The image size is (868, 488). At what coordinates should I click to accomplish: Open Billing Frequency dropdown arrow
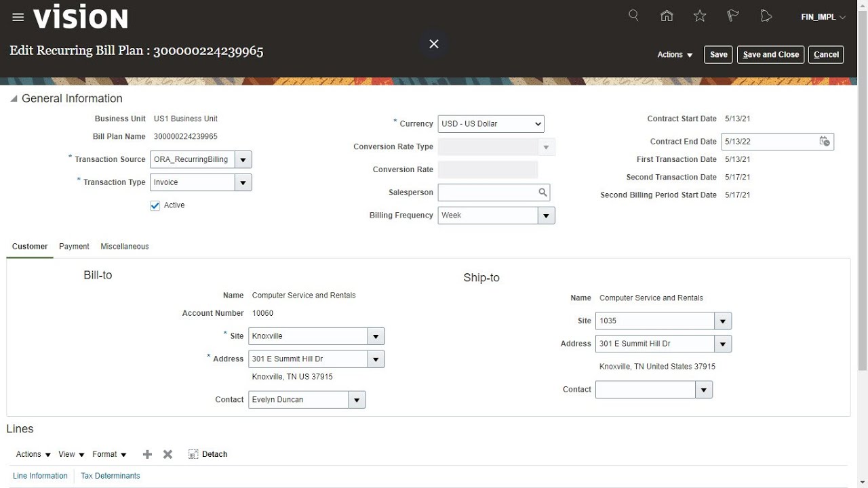[x=547, y=216]
